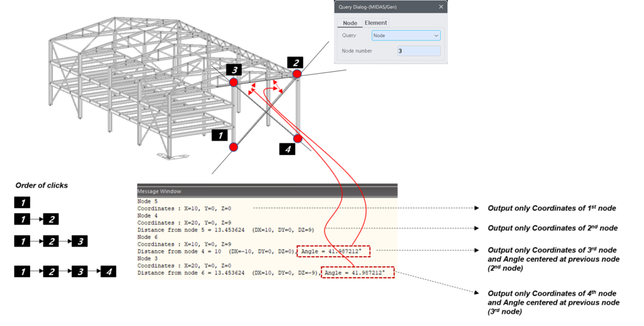Select the highlighted Angle = 41.987212° result

333,251
